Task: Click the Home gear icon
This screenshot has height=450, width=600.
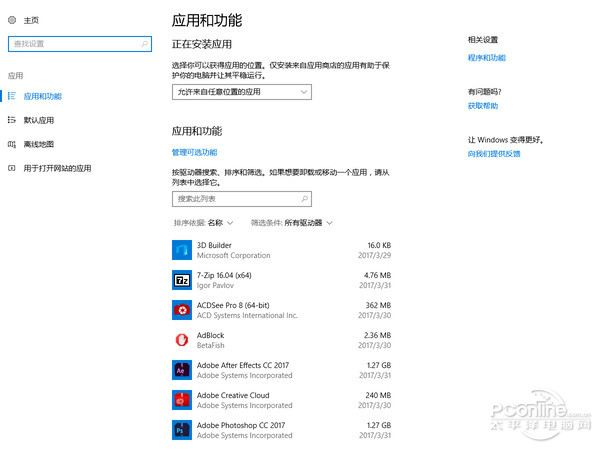Action: [12, 20]
